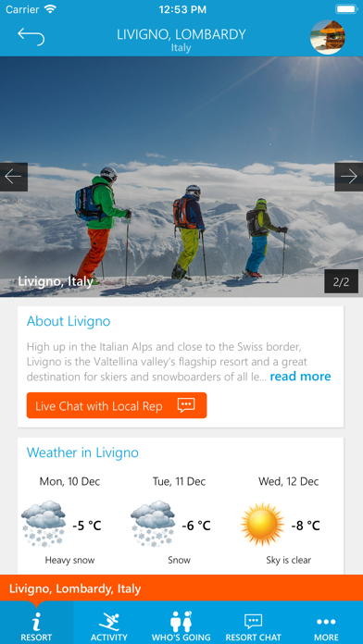
Task: Start Live Chat with Local Rep
Action: click(x=117, y=405)
